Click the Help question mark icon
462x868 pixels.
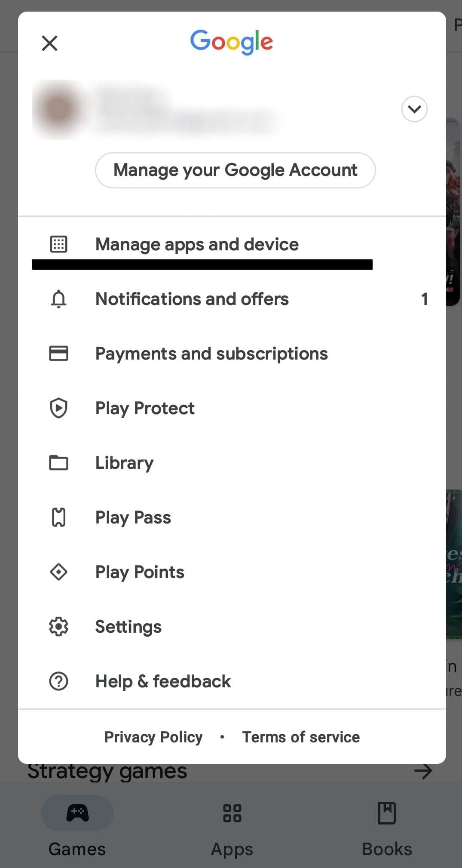pyautogui.click(x=58, y=681)
